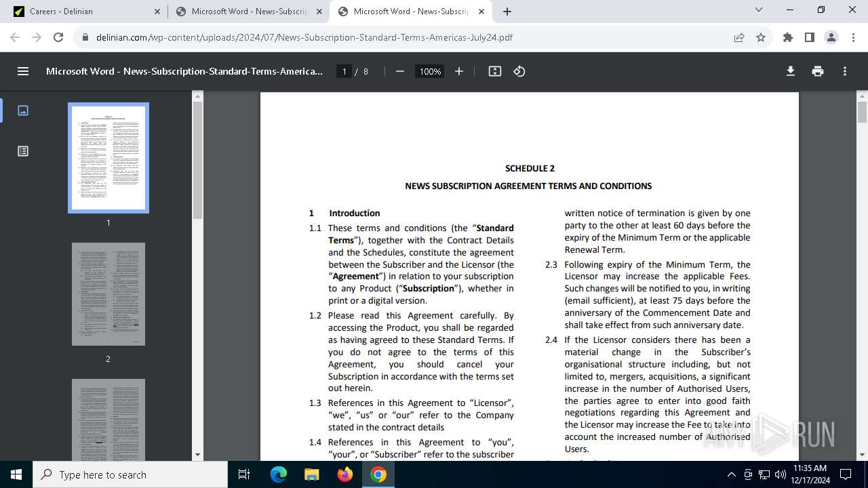Viewport: 868px width, 488px height.
Task: Zoom in with the plus icon
Action: click(x=459, y=71)
